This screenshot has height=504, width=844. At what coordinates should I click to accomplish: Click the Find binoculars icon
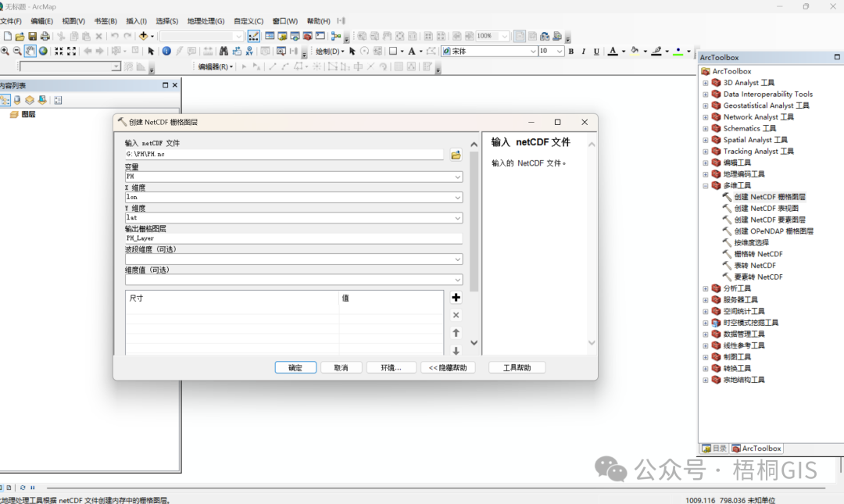point(224,51)
